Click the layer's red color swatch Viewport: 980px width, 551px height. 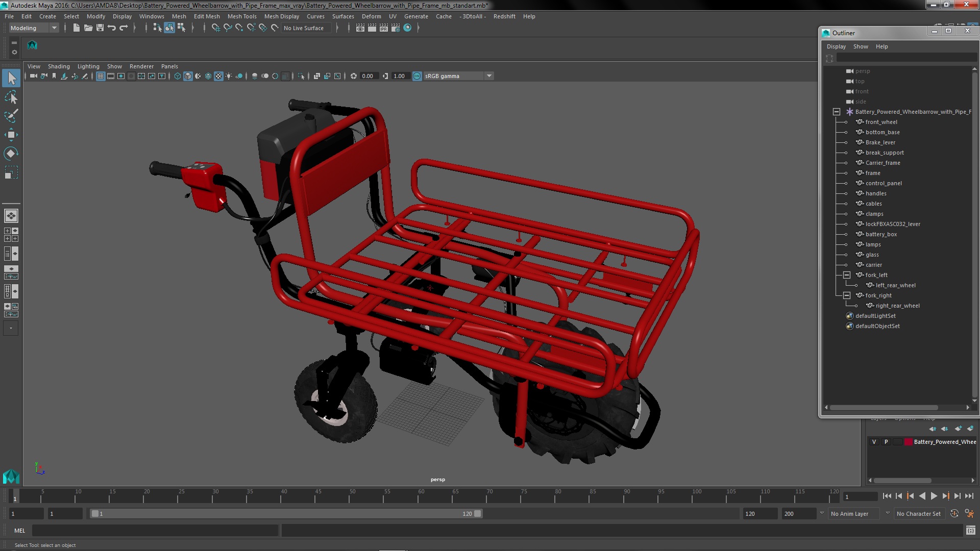[x=909, y=442]
